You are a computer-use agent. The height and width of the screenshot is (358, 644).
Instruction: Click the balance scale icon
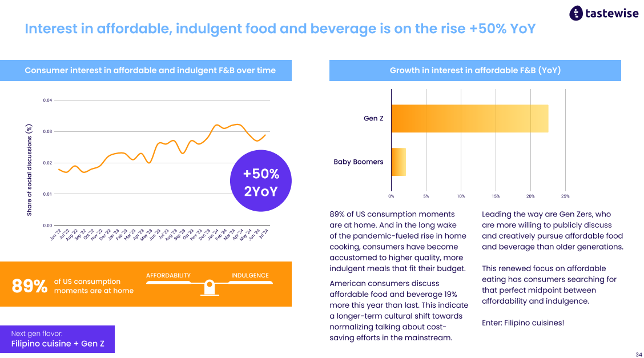pos(210,287)
